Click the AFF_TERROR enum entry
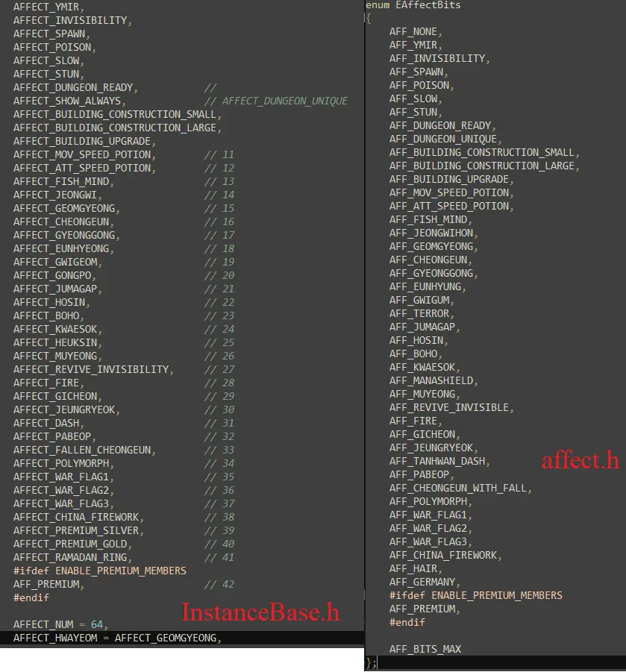The width and height of the screenshot is (626, 672). (421, 313)
